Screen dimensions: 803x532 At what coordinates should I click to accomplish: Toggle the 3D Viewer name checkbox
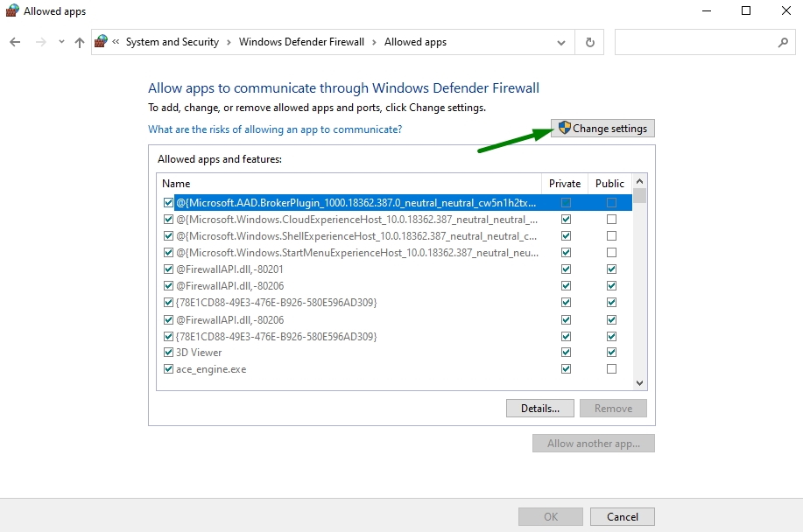169,353
